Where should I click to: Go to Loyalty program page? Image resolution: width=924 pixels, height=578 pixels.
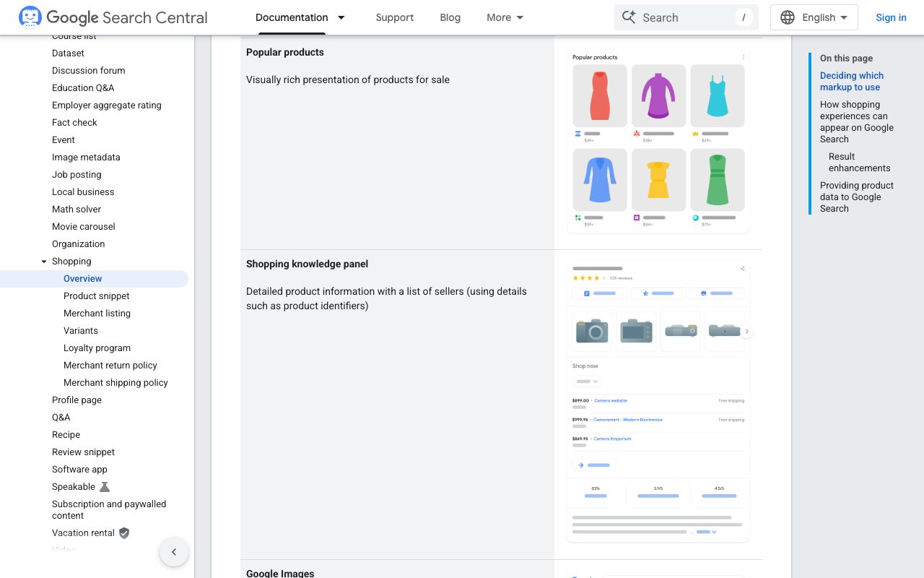[97, 348]
